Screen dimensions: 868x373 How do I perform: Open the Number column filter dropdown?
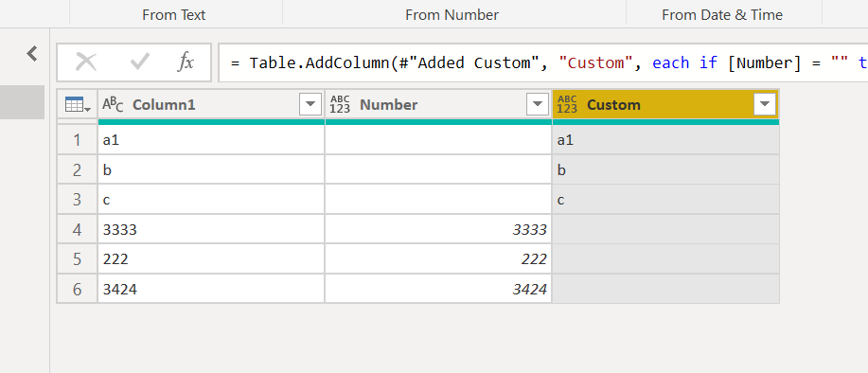538,104
